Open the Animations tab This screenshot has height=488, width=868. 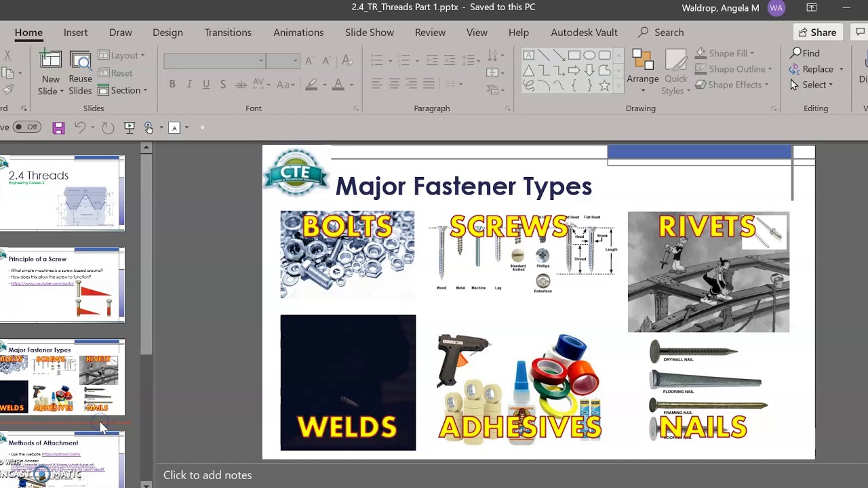point(298,33)
